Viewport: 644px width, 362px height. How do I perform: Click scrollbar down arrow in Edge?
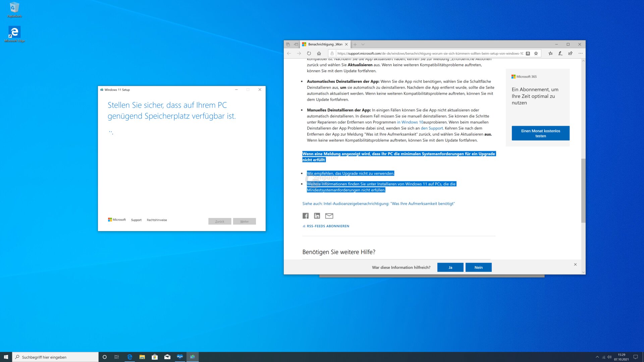[583, 272]
